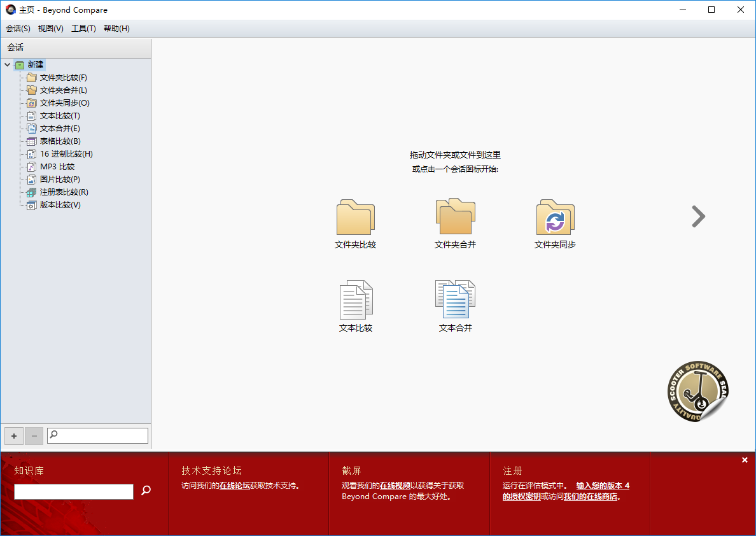The image size is (756, 536).
Task: Choose 图片比较(P) from the session list
Action: pyautogui.click(x=60, y=180)
